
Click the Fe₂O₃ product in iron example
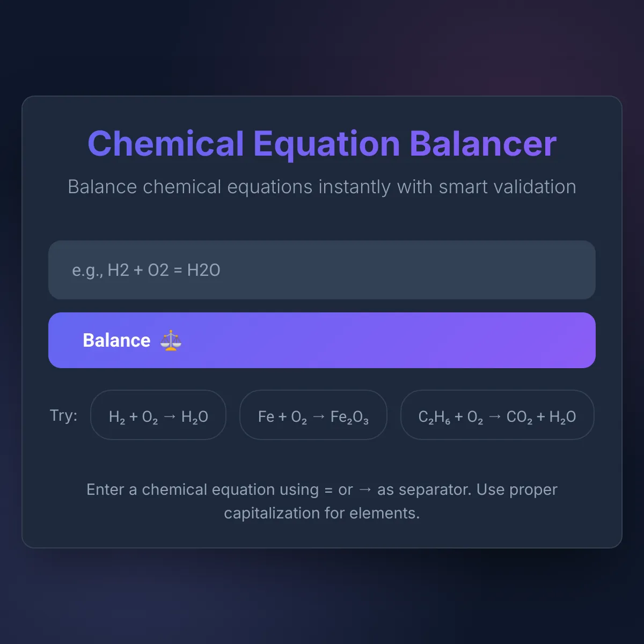[349, 417]
